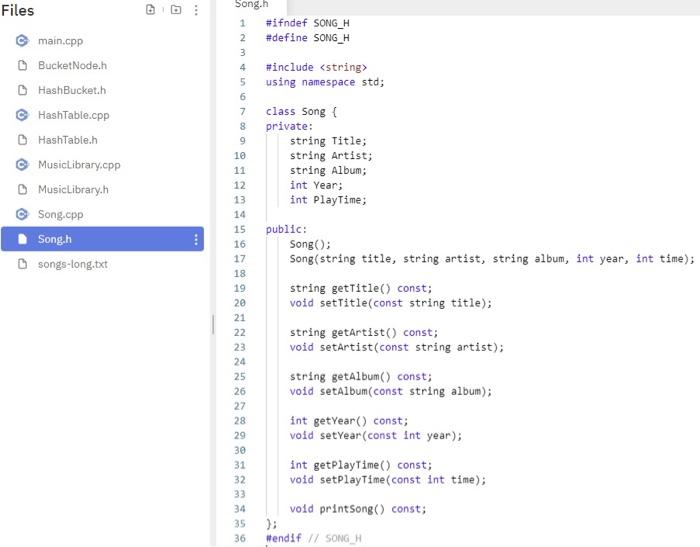Click the file icon beside songs-long.txt
Screen dimensions: 700x547
[22, 264]
